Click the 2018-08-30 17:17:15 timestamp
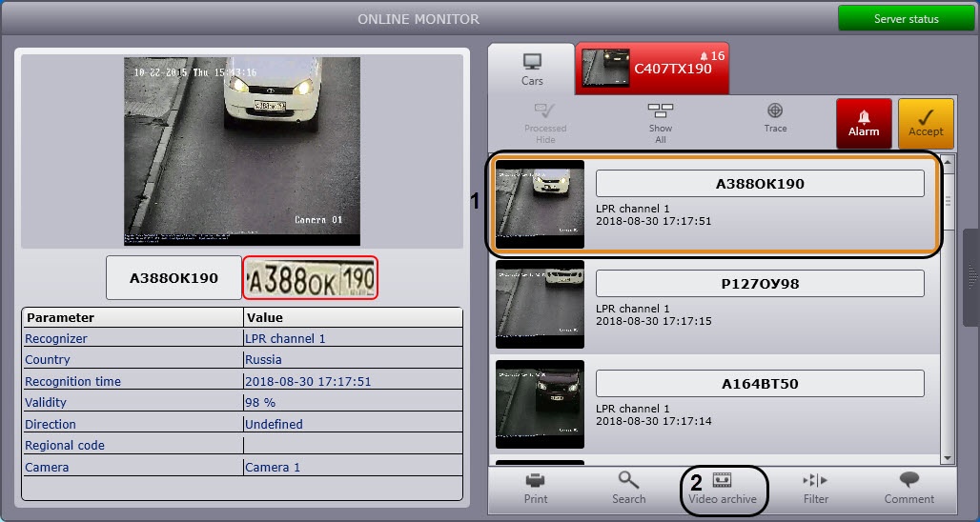980x522 pixels. [x=654, y=321]
